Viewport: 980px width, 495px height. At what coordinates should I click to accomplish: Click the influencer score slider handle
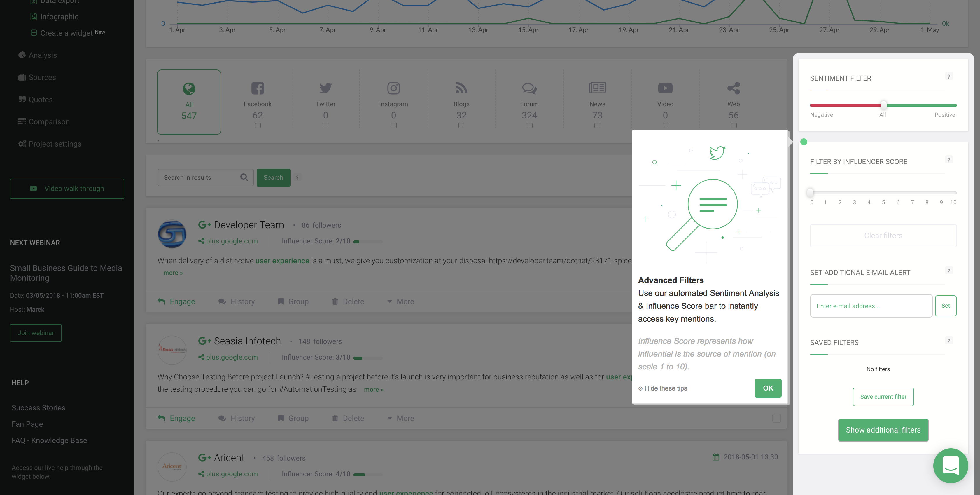810,193
